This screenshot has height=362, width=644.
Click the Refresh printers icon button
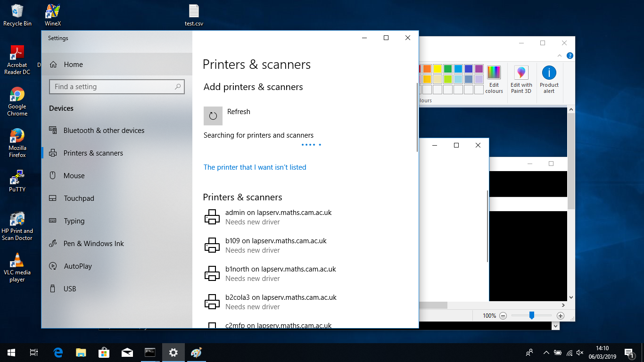(x=213, y=116)
